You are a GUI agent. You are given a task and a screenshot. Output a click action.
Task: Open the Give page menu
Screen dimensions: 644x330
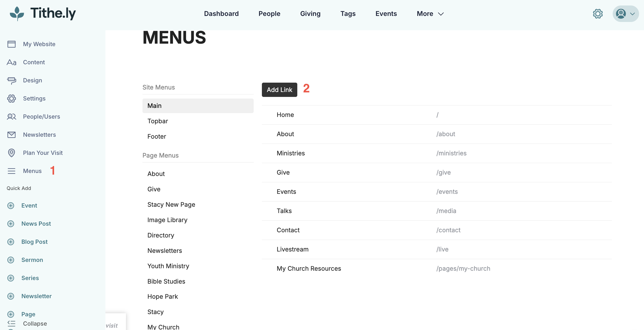198,189
